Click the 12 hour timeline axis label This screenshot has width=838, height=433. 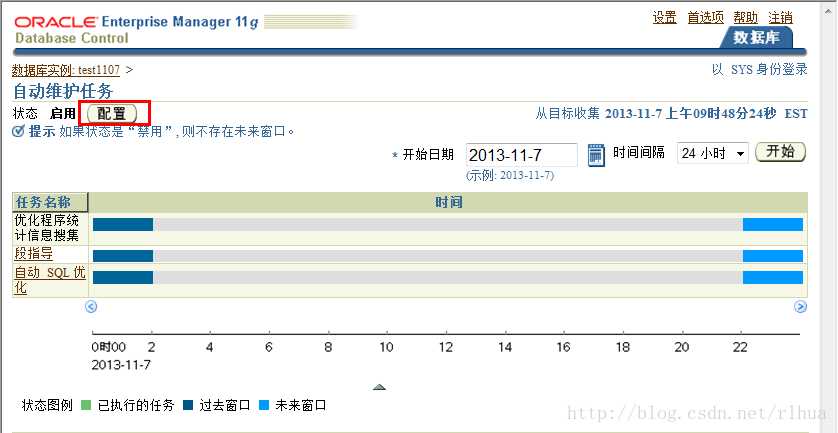point(446,347)
